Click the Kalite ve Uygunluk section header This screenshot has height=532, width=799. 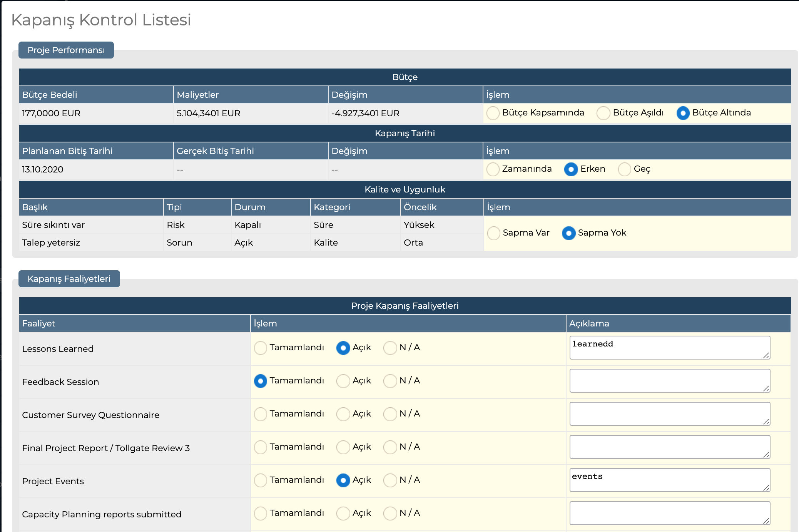click(405, 189)
